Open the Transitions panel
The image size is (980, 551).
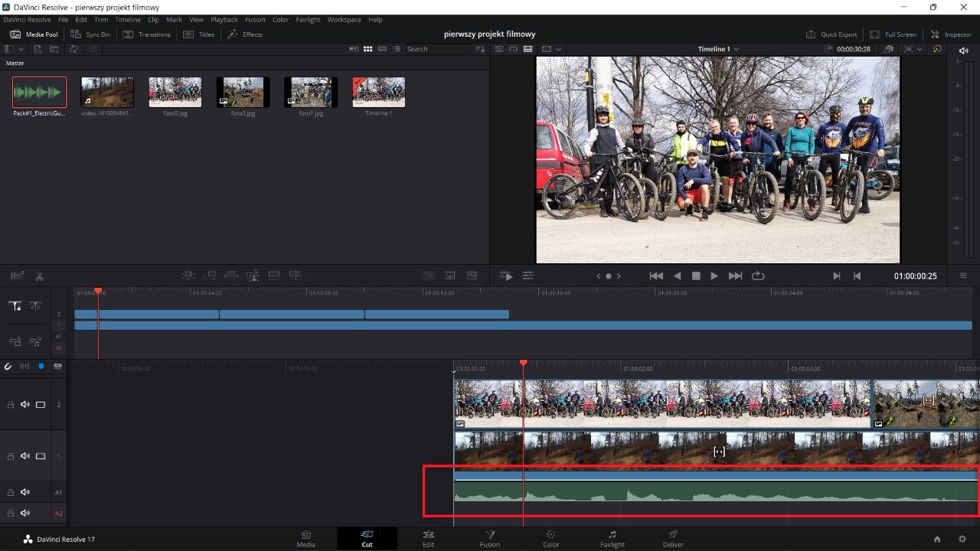click(146, 34)
